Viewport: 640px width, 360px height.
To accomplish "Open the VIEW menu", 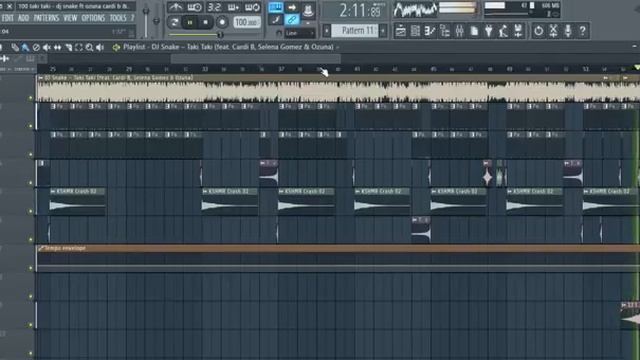I will click(70, 18).
